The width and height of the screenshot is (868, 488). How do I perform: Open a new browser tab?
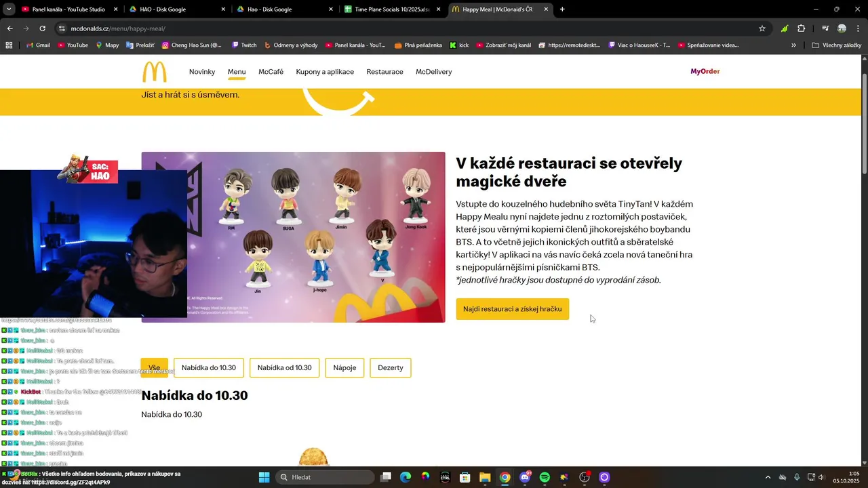(562, 9)
